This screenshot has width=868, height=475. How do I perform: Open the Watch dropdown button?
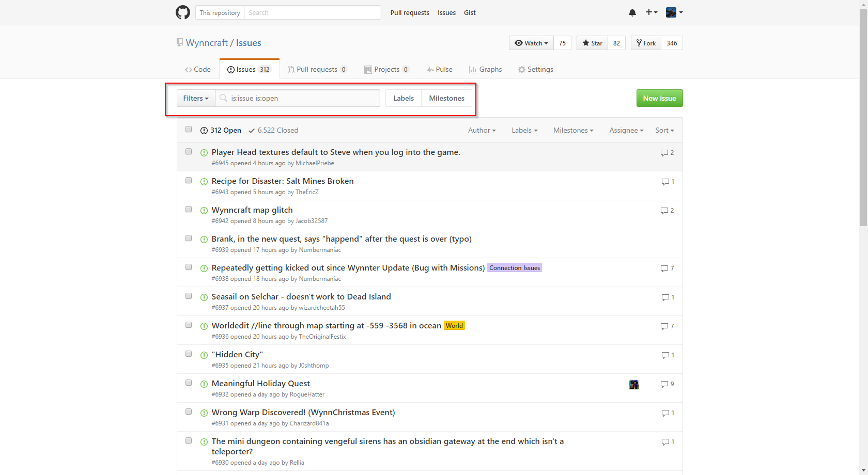[x=531, y=43]
